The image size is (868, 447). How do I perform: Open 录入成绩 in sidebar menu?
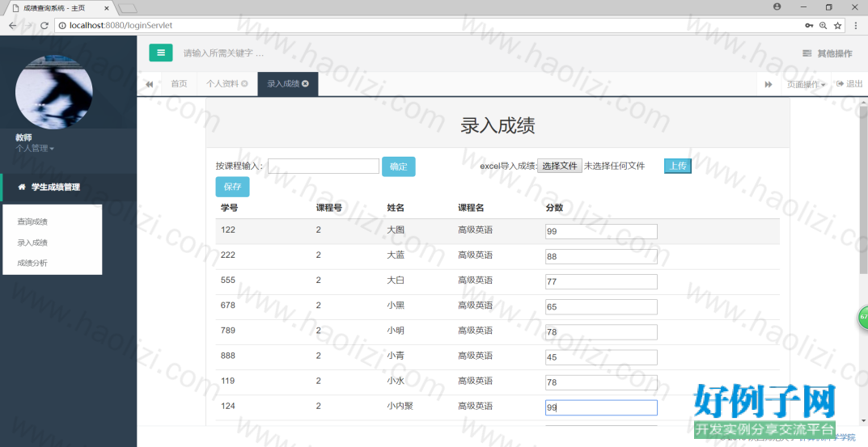(x=32, y=242)
